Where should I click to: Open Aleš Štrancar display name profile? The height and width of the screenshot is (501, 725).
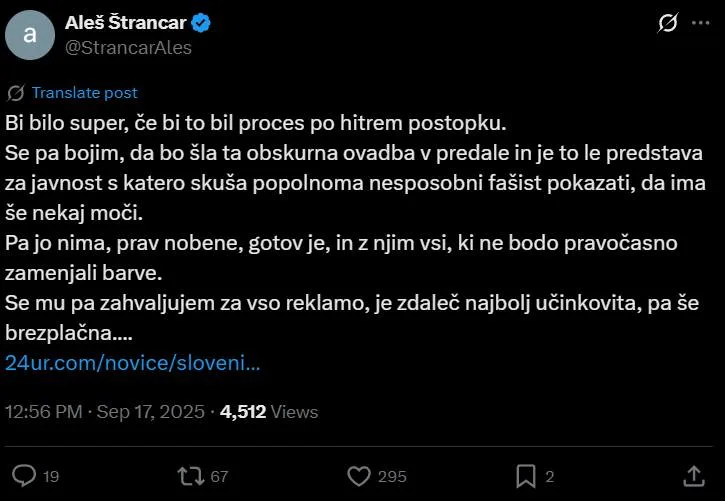[x=126, y=23]
